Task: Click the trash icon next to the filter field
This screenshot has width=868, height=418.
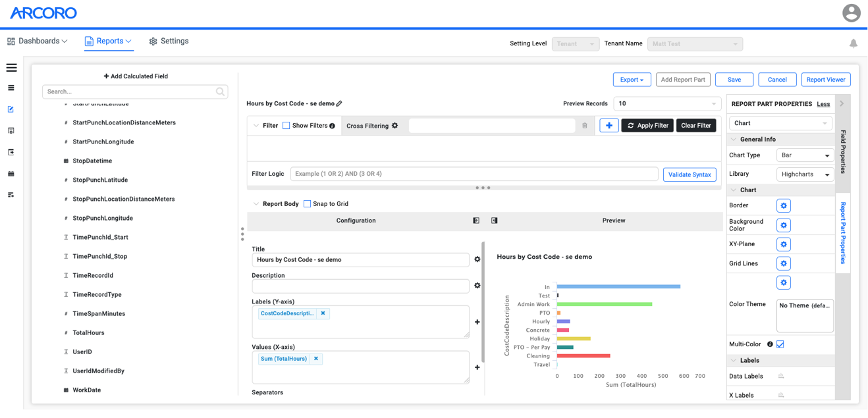Action: [x=585, y=125]
